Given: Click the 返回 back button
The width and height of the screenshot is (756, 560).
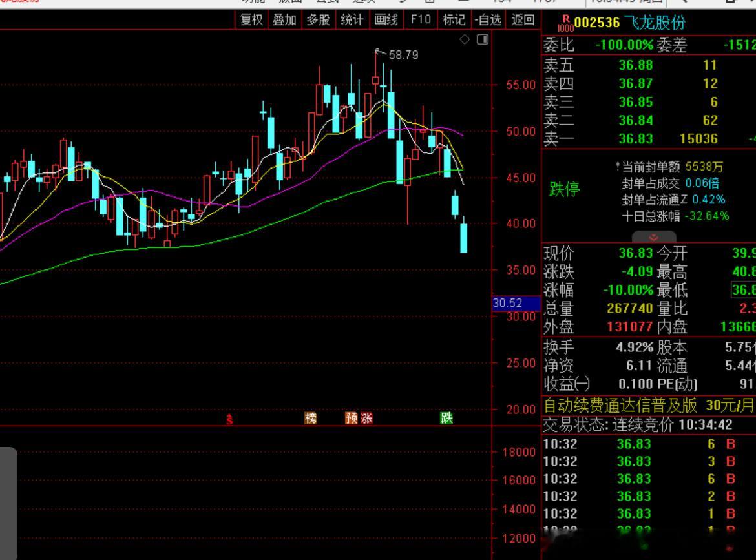Looking at the screenshot, I should pos(523,20).
